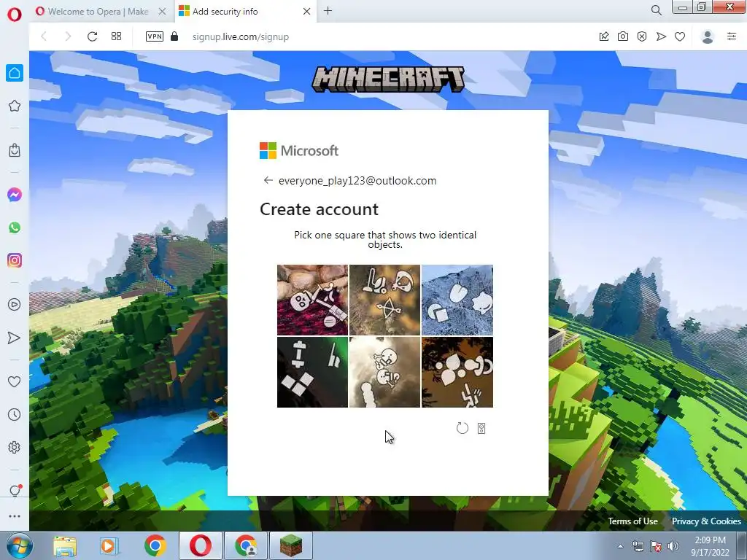747x560 pixels.
Task: Select the top-left puzzle square with rocks
Action: click(312, 300)
